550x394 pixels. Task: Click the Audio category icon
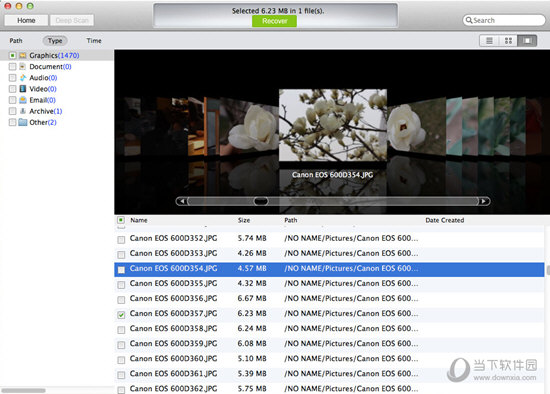(23, 78)
